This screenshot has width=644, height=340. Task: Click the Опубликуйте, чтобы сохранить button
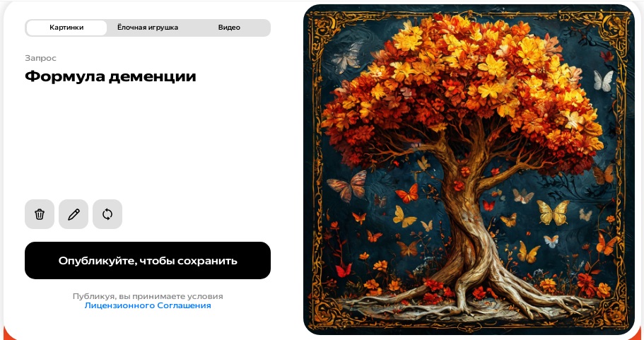tap(148, 260)
